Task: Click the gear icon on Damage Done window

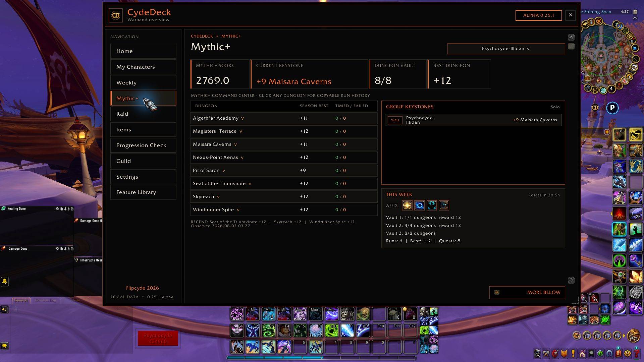Action: (x=57, y=249)
